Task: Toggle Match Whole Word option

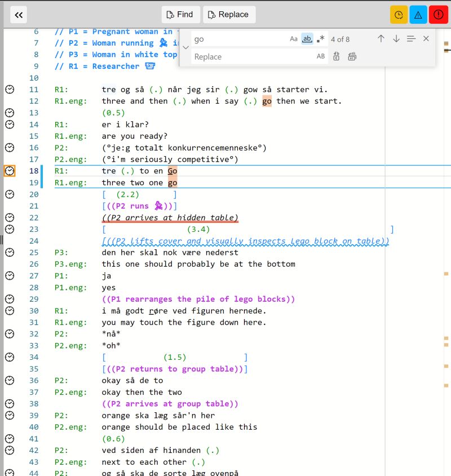Action: click(307, 39)
